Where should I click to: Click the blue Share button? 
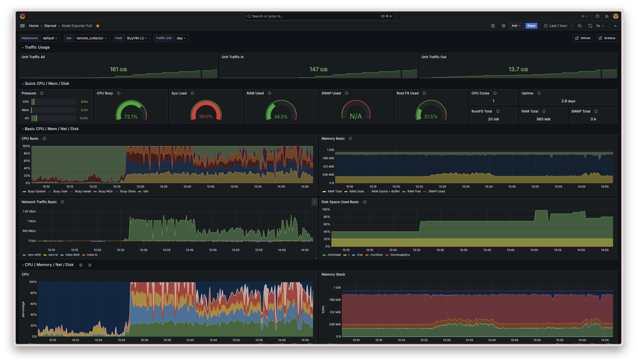531,26
